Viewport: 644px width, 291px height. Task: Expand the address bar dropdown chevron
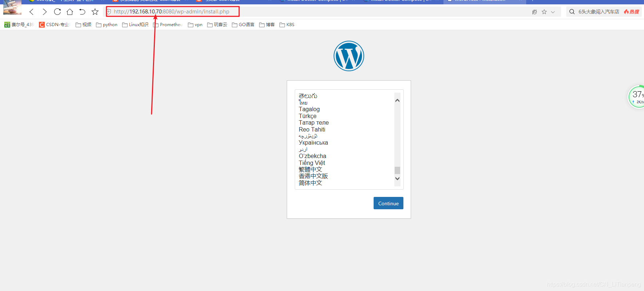point(553,12)
